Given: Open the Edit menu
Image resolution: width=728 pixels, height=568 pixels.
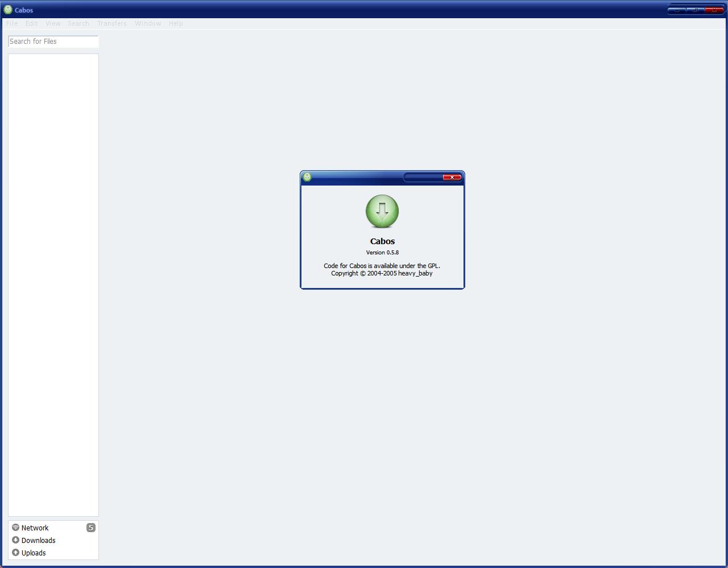Looking at the screenshot, I should [31, 23].
